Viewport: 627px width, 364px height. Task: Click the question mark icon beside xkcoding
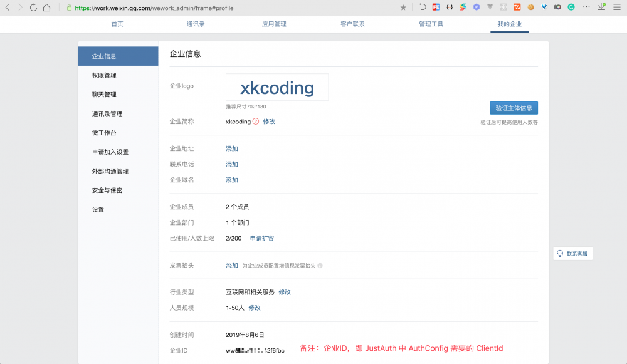(256, 122)
